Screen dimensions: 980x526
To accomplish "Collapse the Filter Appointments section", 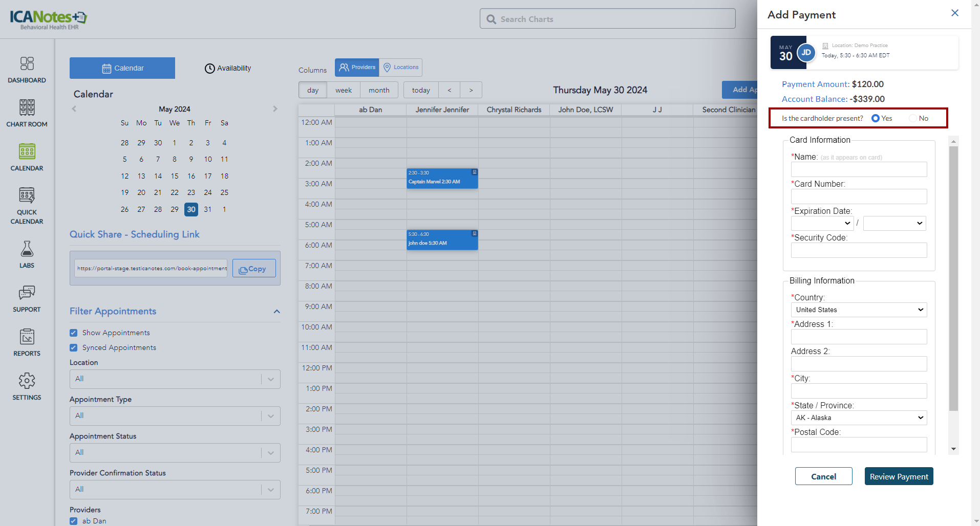I will coord(276,312).
